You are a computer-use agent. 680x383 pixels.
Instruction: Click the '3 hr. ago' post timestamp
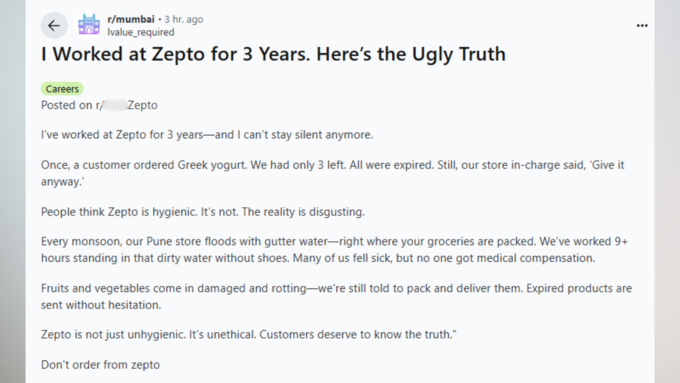(x=183, y=19)
